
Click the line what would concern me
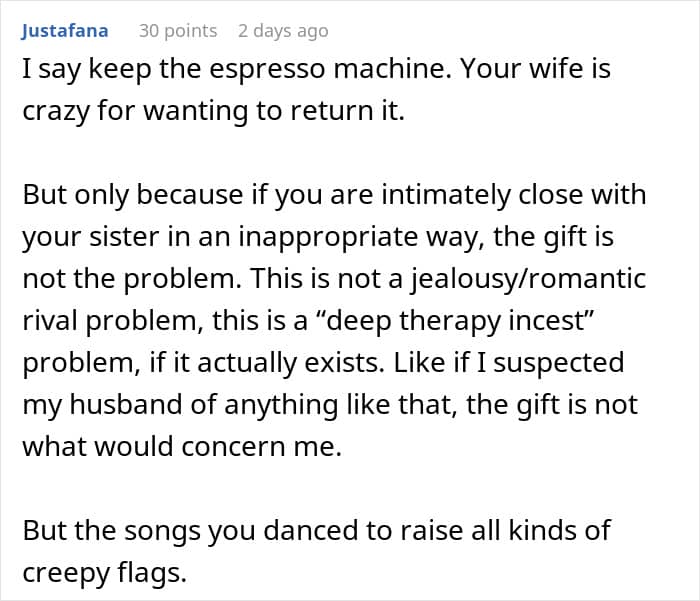[182, 447]
